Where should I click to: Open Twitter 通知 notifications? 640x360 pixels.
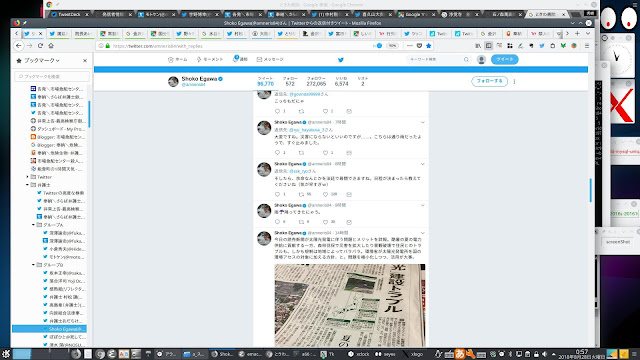240,60
